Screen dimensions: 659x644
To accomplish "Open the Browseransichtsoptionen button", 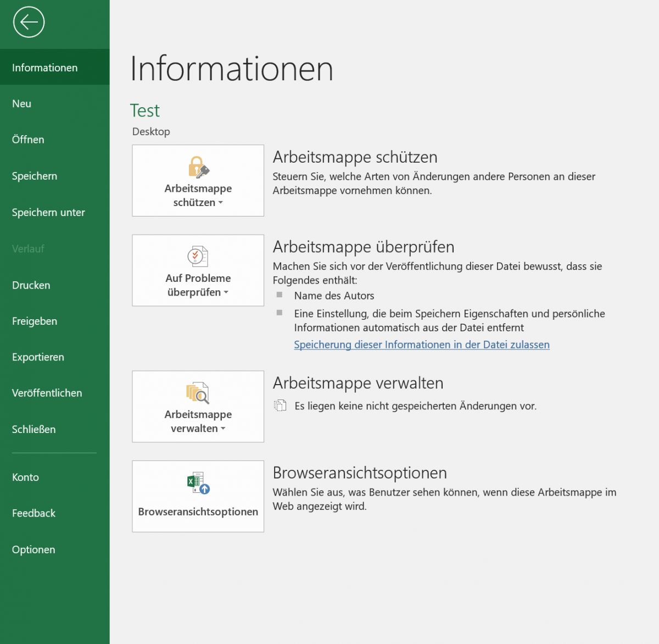I will pyautogui.click(x=198, y=512).
